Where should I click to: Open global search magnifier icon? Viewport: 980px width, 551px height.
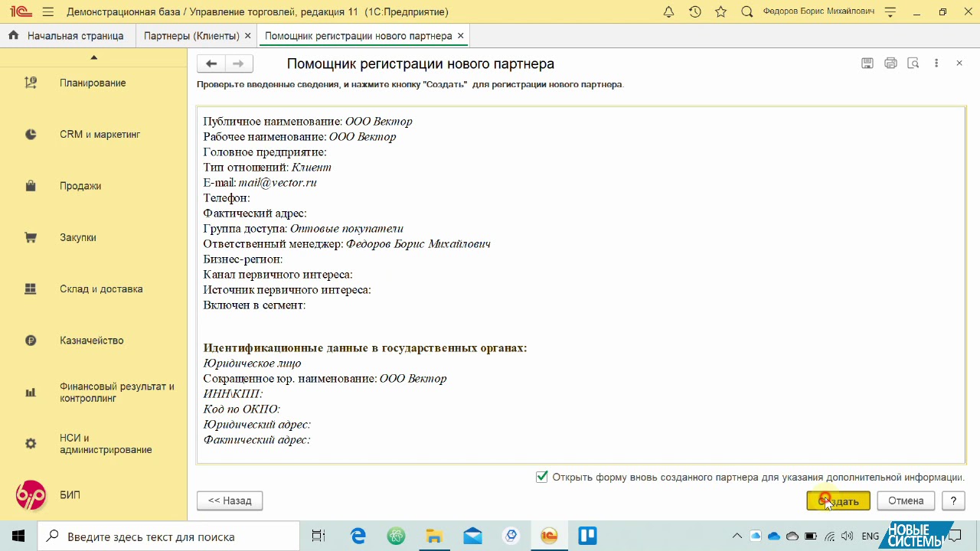point(747,12)
